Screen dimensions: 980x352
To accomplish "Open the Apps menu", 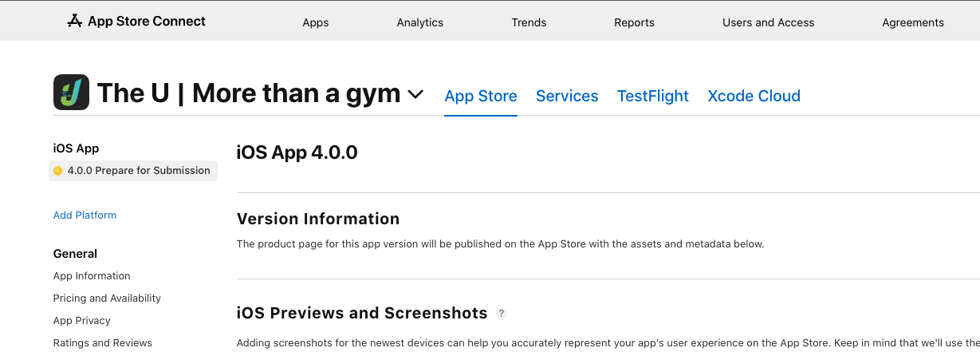I will 316,22.
